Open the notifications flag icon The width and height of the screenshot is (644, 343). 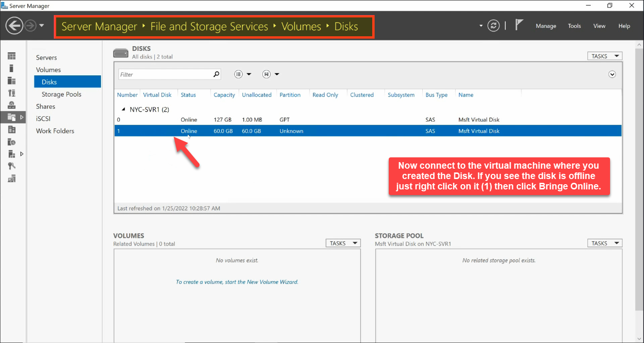[519, 25]
